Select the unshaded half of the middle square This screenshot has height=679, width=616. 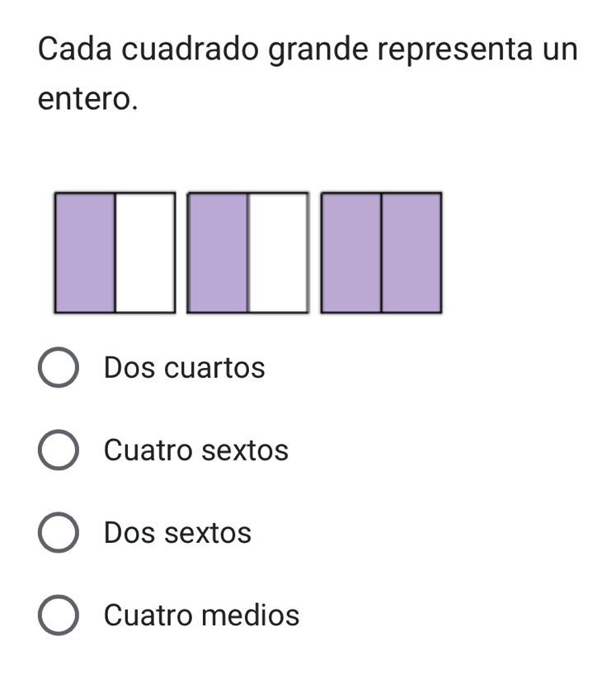(279, 252)
